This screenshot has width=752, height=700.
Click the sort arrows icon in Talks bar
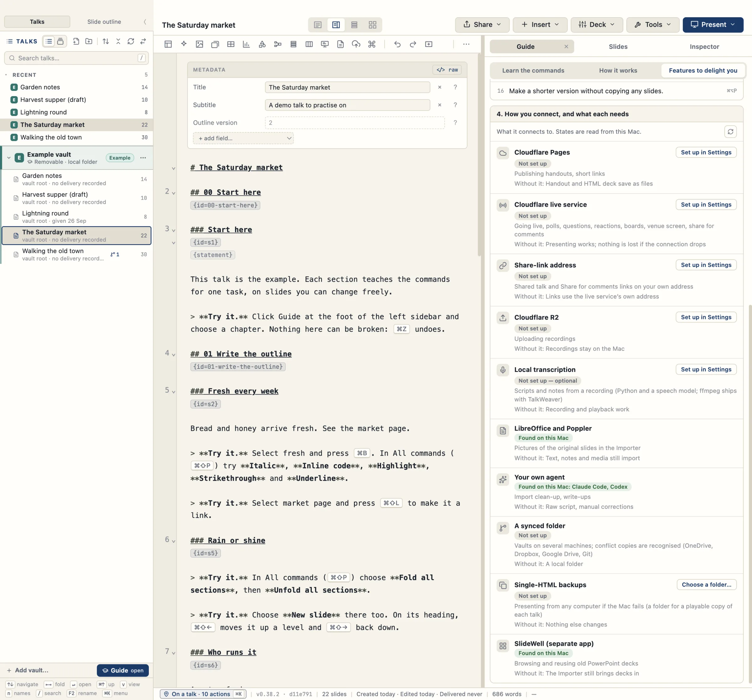click(x=106, y=41)
